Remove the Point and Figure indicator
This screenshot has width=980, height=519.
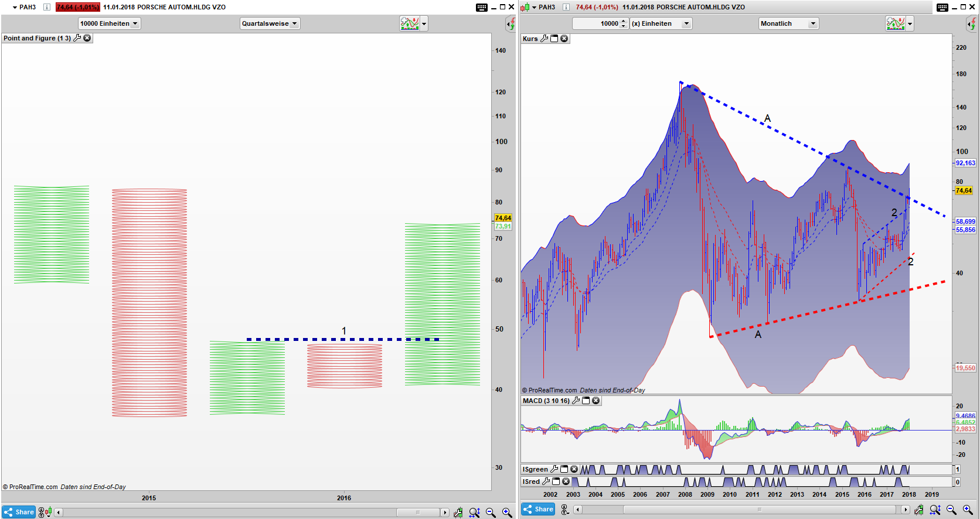(87, 38)
